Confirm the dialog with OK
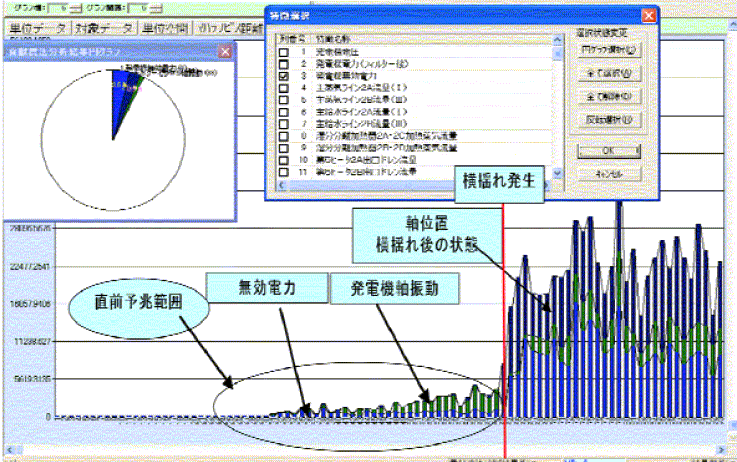This screenshot has height=462, width=737. coord(609,151)
